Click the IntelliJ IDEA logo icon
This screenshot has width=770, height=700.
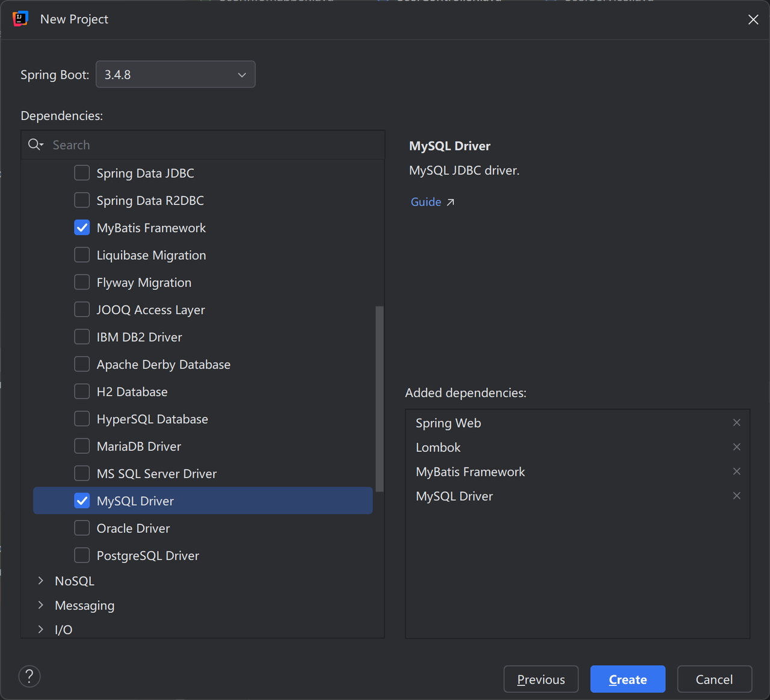[x=20, y=19]
